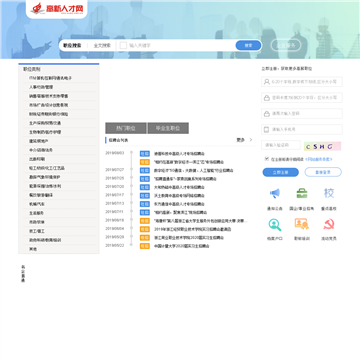
Task: Click the 校招 badge for 2019/05/22
Action: (145, 246)
